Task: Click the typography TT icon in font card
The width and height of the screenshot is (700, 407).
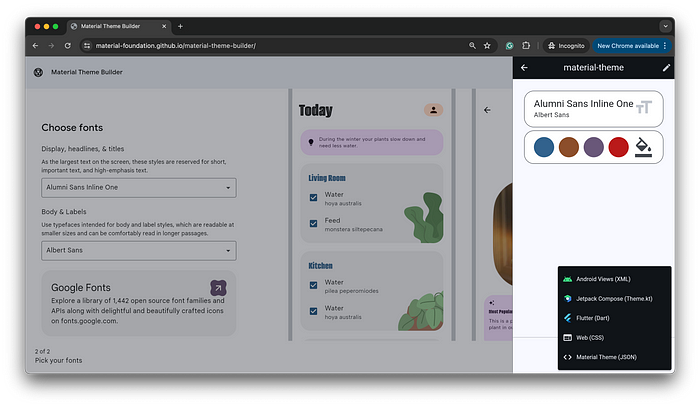Action: [644, 107]
